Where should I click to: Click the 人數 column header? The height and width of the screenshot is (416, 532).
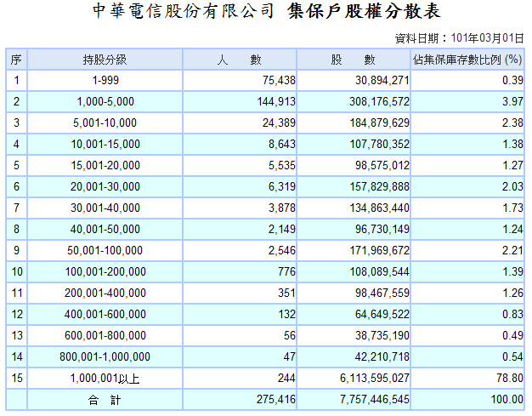click(x=240, y=60)
